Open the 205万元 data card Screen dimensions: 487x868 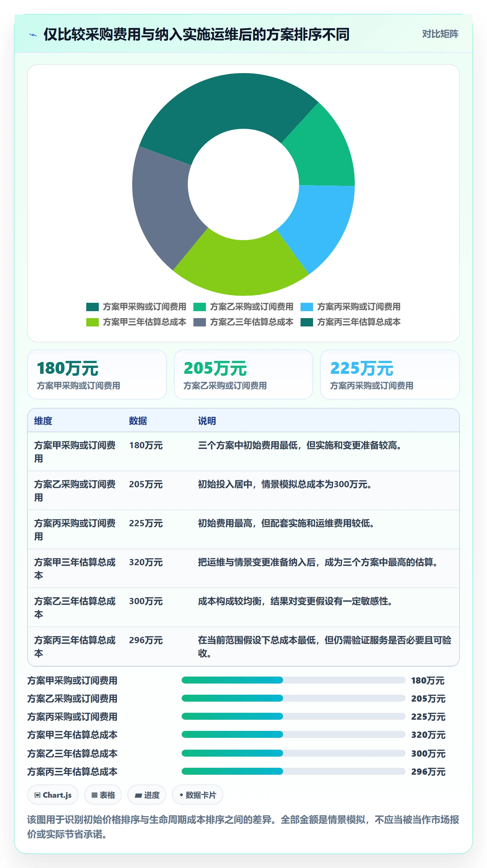click(x=243, y=374)
